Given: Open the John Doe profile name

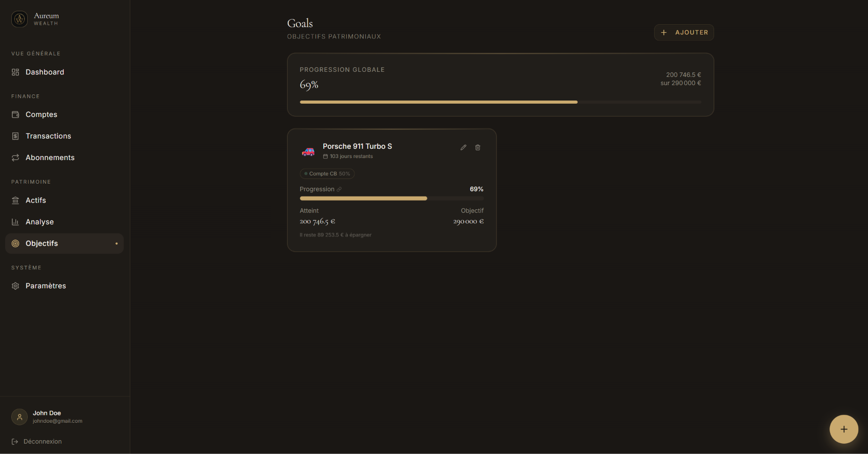Looking at the screenshot, I should [47, 413].
